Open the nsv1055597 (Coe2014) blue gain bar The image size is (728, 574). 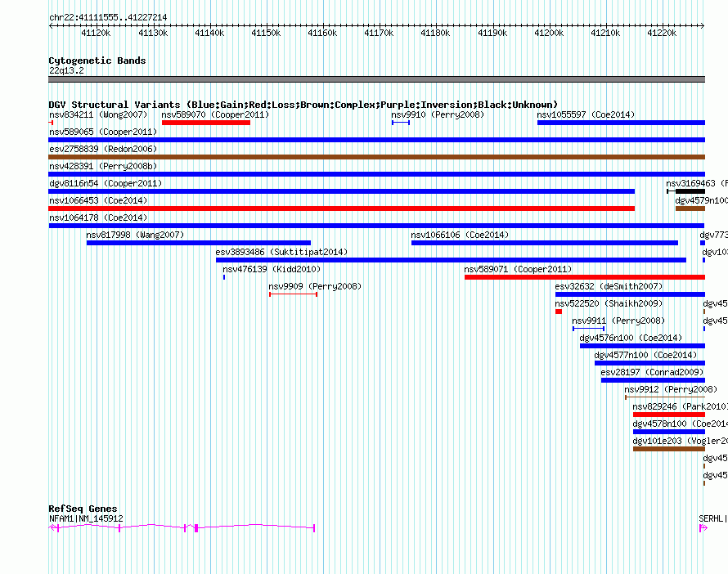pyautogui.click(x=621, y=123)
